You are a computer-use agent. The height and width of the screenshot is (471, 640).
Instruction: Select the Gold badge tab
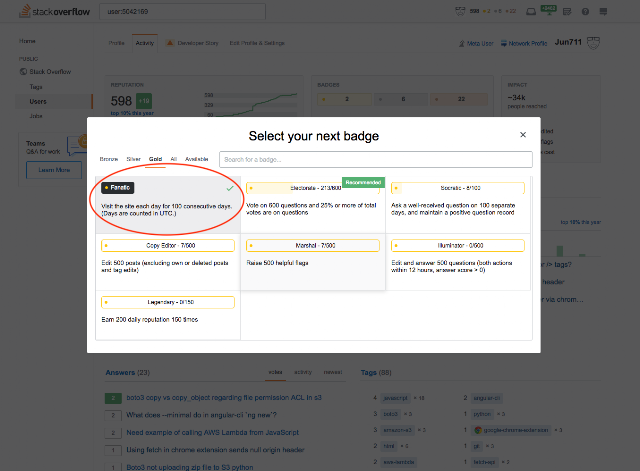click(x=155, y=159)
